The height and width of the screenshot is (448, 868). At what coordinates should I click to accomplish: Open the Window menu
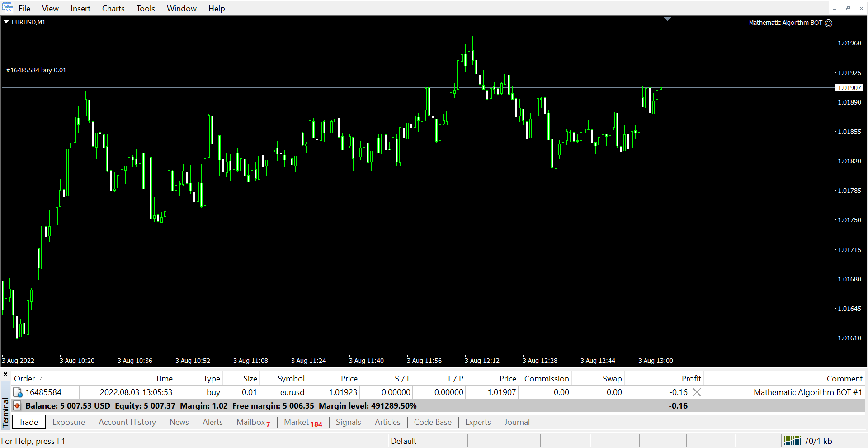coord(182,9)
